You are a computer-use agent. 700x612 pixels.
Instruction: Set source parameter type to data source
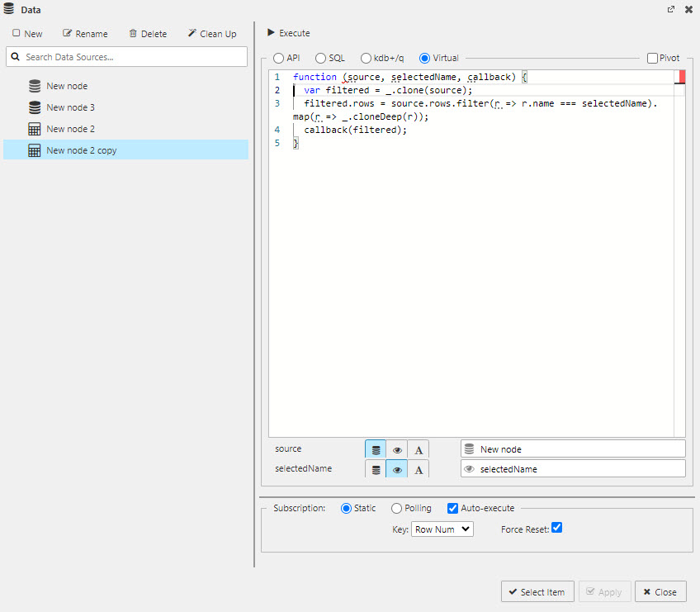(x=376, y=450)
